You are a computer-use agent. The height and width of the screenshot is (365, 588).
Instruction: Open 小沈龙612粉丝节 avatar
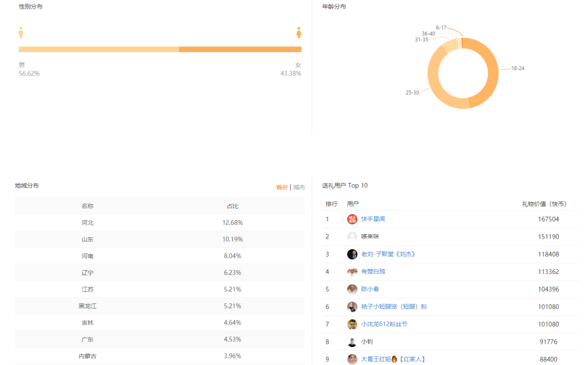(352, 324)
